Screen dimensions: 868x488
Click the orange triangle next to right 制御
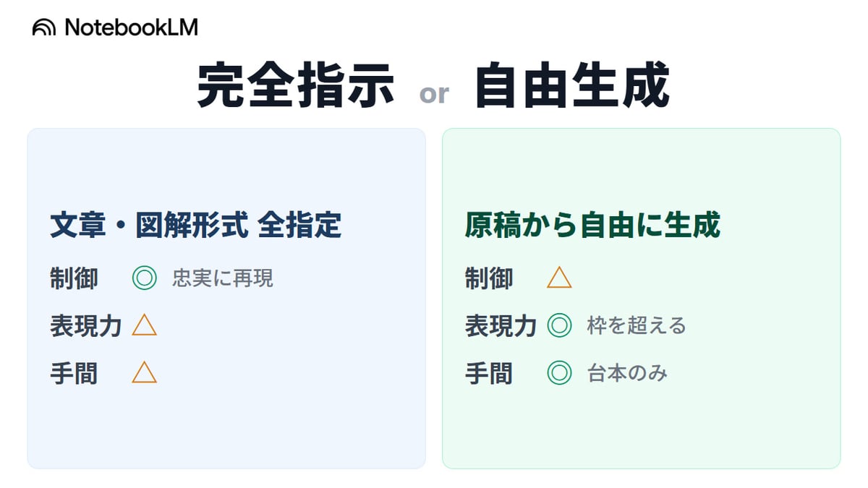pos(559,278)
